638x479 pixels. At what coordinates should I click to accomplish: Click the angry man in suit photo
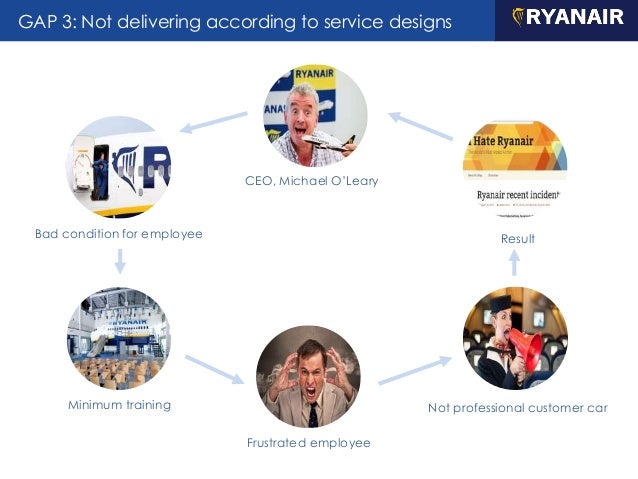pos(308,376)
